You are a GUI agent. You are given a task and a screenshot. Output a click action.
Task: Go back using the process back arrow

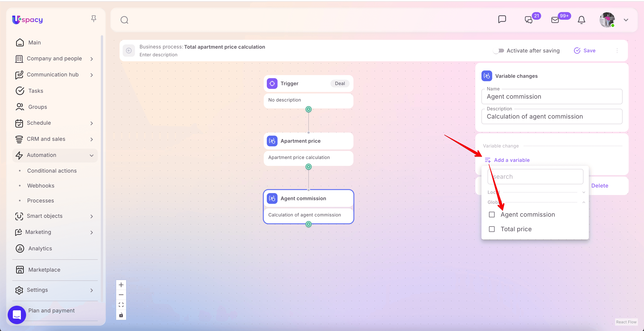click(x=129, y=51)
